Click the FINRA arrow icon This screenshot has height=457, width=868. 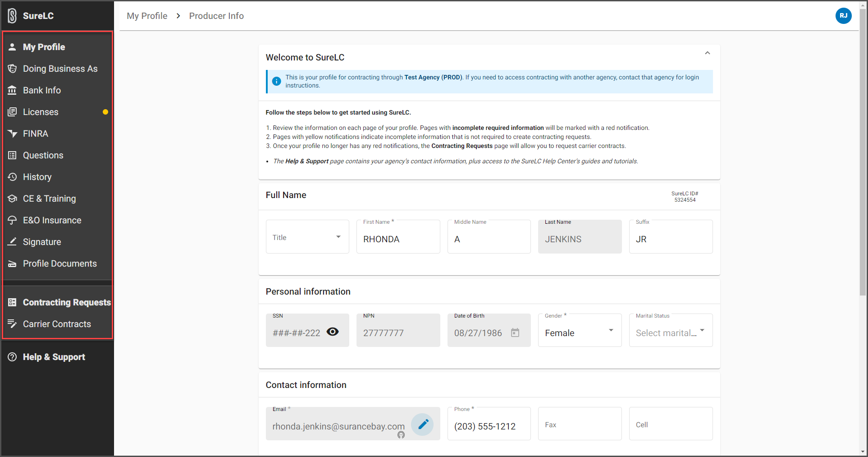[x=12, y=134]
